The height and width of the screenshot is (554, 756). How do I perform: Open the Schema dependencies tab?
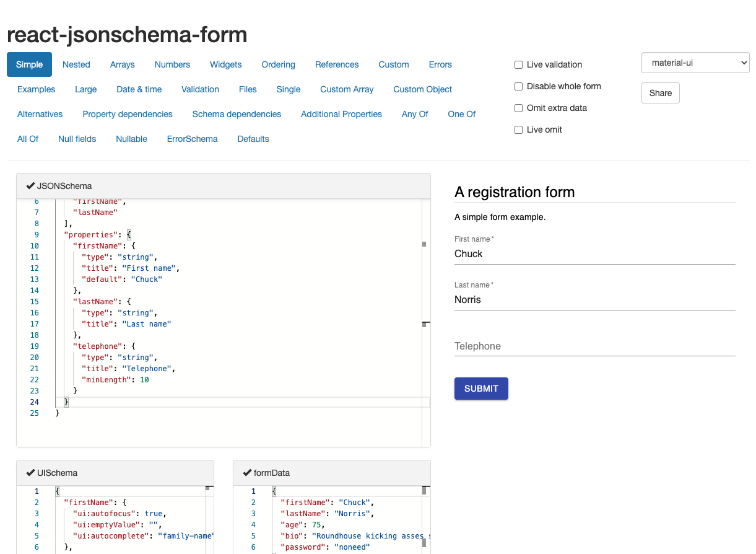(x=237, y=114)
